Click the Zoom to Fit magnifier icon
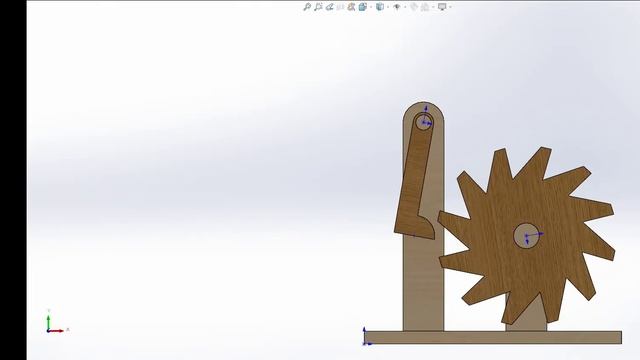The width and height of the screenshot is (640, 360). coord(307,7)
